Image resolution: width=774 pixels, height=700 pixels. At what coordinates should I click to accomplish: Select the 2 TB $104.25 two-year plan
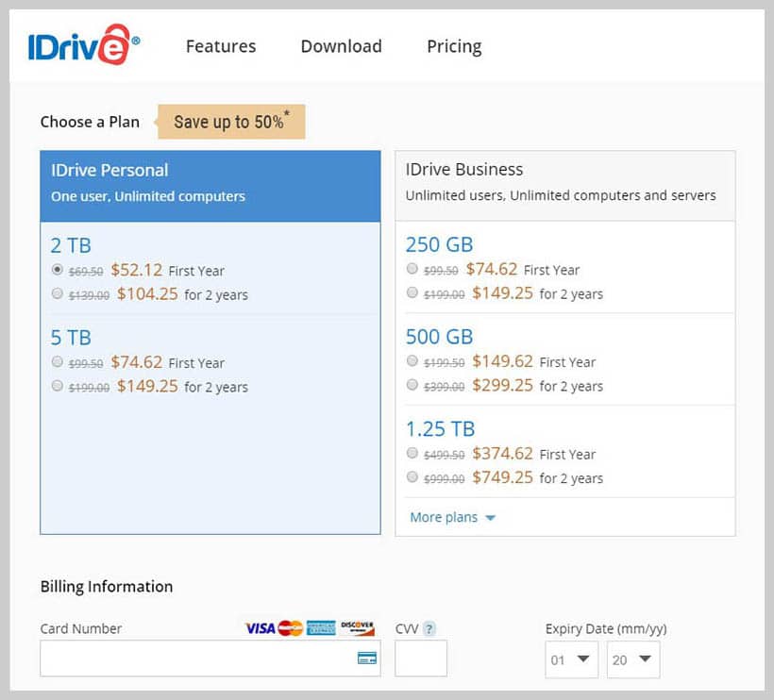pyautogui.click(x=58, y=294)
